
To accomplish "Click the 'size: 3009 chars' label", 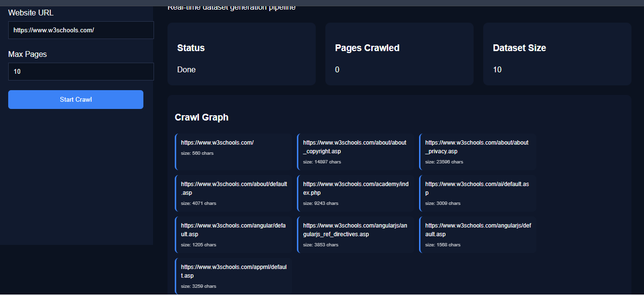I will 443,203.
